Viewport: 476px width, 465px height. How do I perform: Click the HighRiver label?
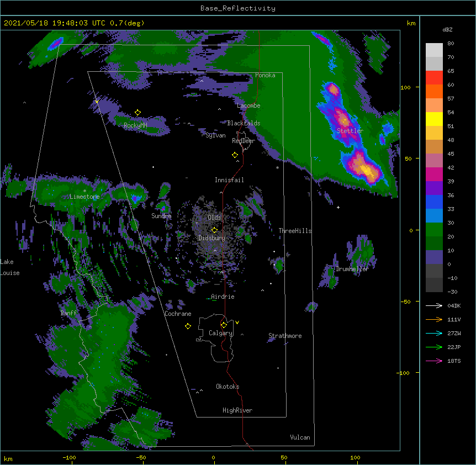pos(237,410)
